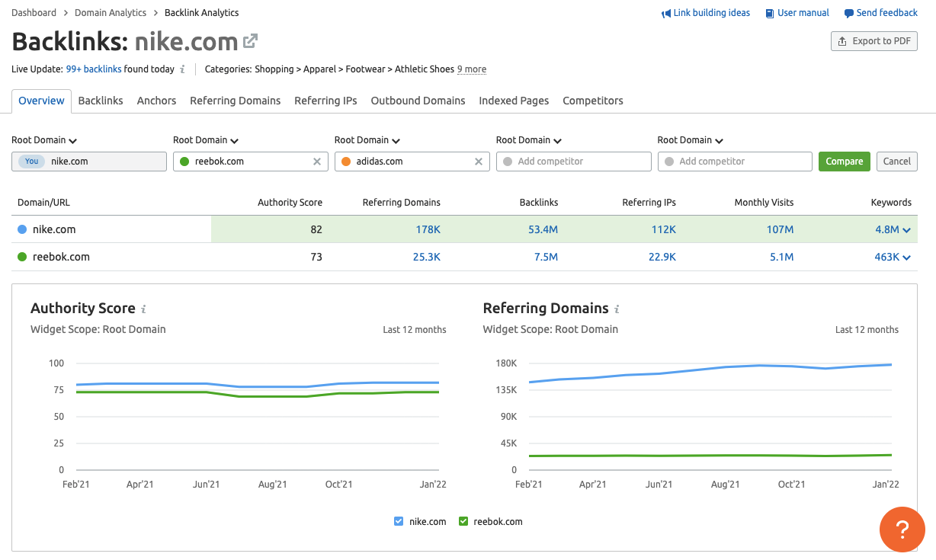936x560 pixels.
Task: Open Root Domain dropdown above last competitor field
Action: 691,140
